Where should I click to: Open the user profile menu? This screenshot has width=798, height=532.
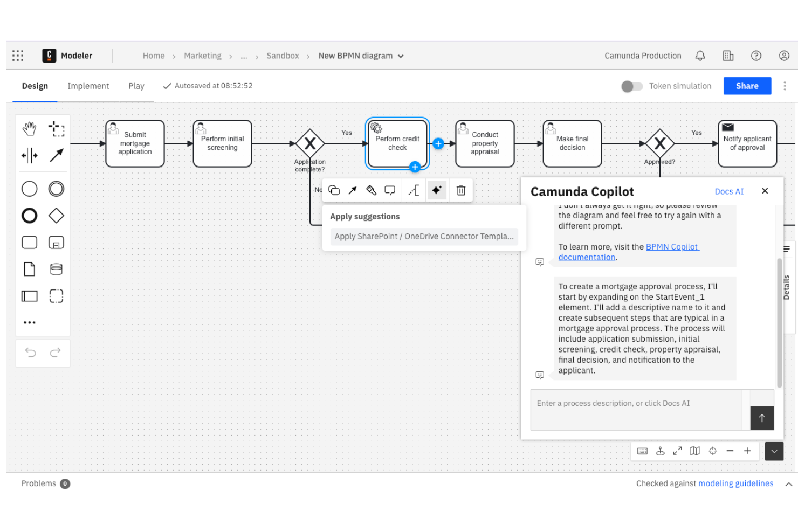784,56
